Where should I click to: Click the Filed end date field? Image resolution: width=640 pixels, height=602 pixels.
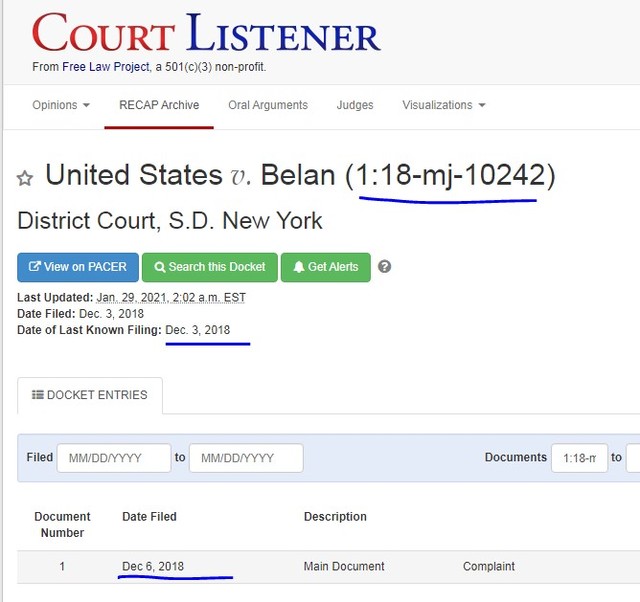(246, 458)
